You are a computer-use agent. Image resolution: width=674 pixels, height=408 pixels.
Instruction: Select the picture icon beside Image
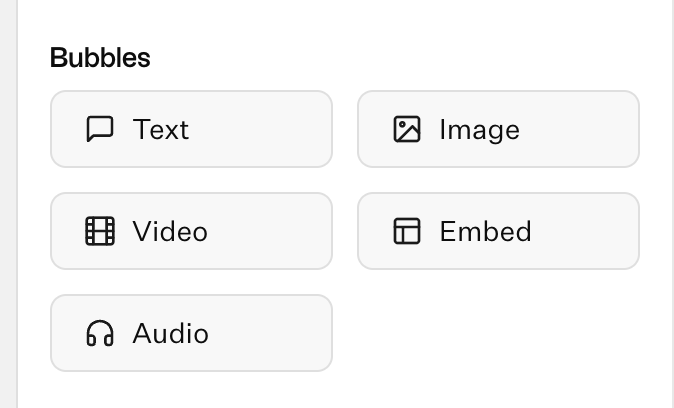pos(407,129)
